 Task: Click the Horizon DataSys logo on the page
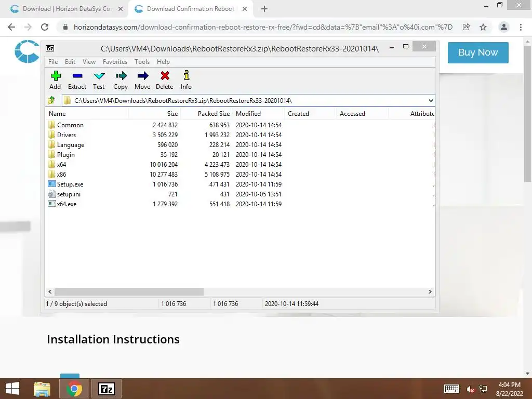(x=27, y=51)
